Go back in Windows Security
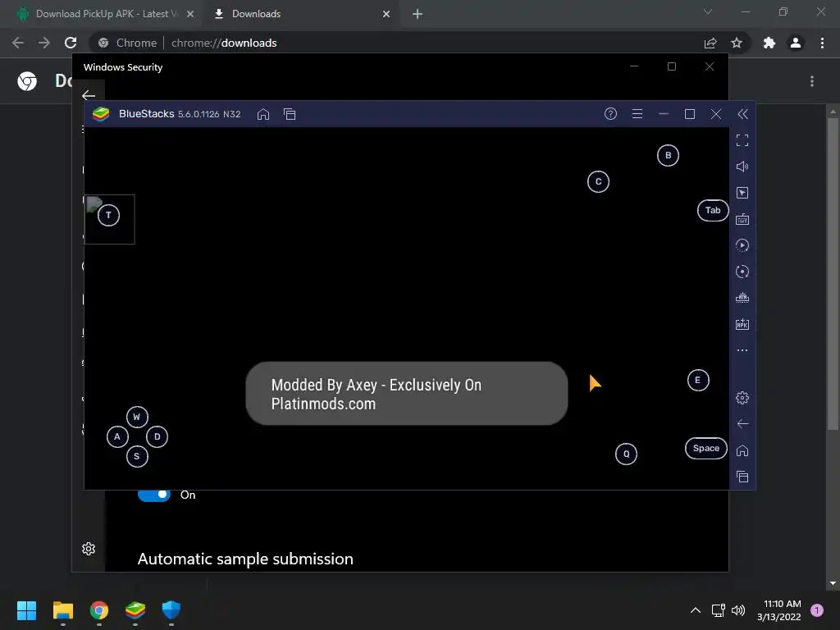Screen dimensions: 840x630 [89, 96]
